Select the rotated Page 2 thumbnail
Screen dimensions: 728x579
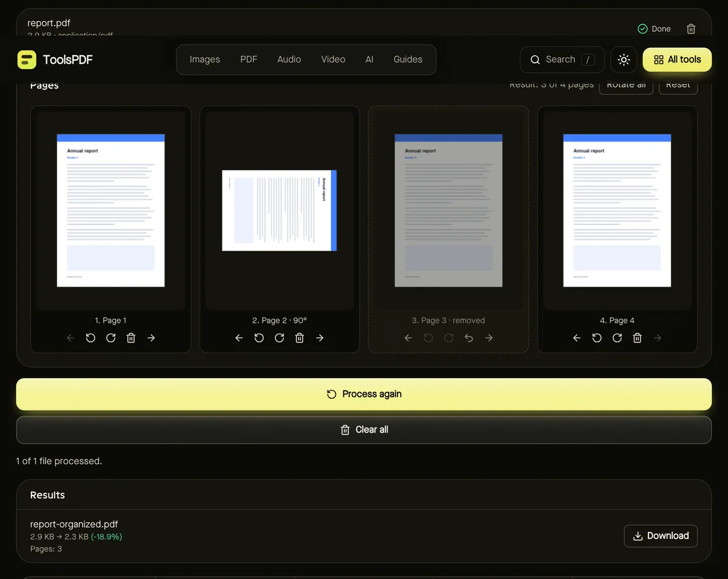click(x=279, y=211)
